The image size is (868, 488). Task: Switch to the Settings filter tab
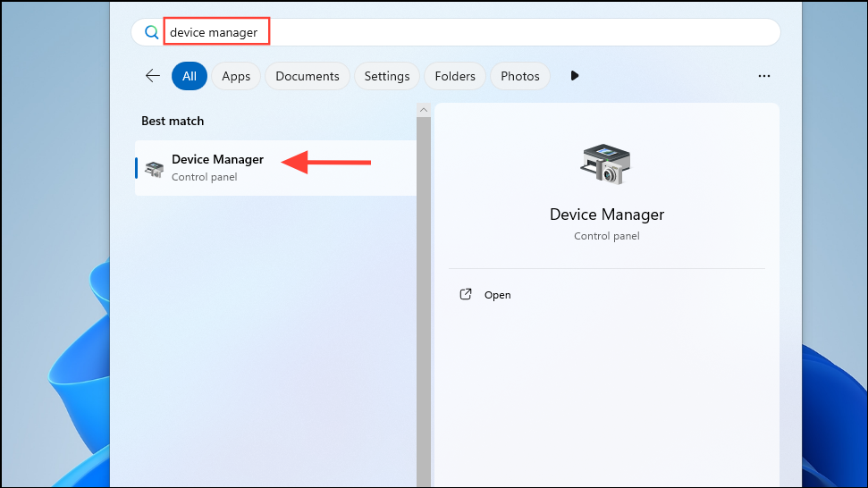click(387, 76)
